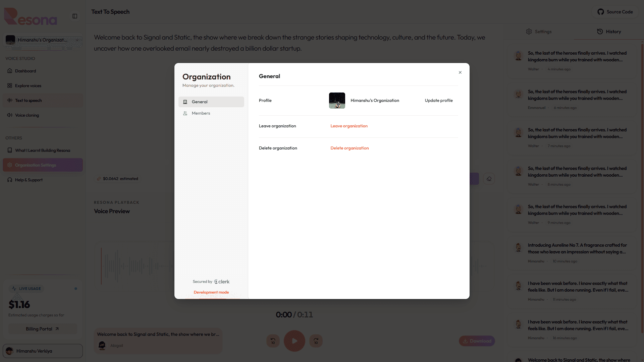Click the General building icon
The height and width of the screenshot is (362, 644).
click(185, 102)
